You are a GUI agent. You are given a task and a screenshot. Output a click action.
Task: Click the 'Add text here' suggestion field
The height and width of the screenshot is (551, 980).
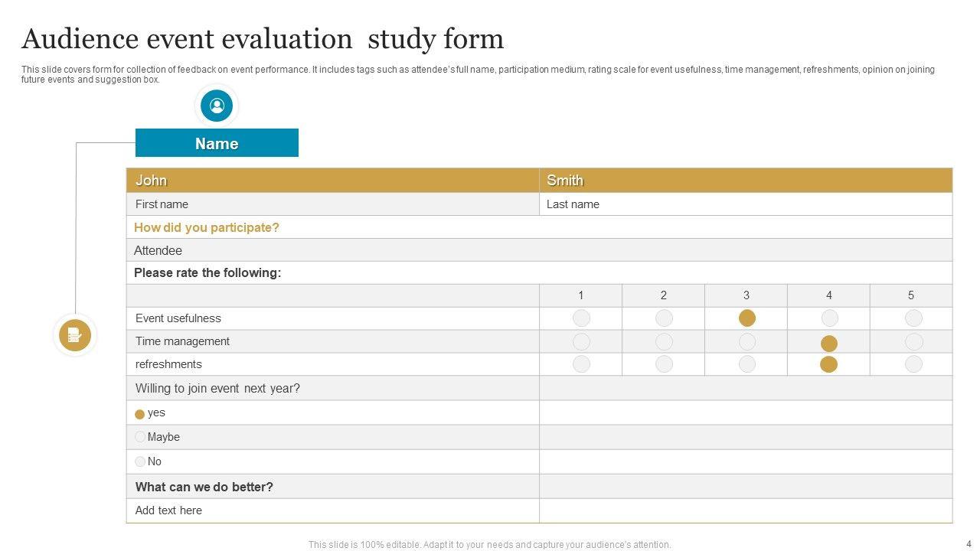point(333,510)
